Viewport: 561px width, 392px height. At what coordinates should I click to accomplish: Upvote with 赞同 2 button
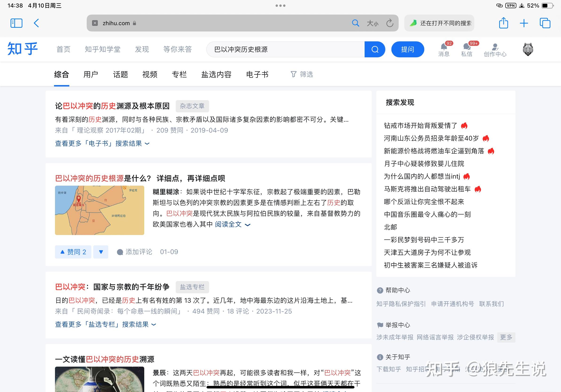tap(73, 252)
